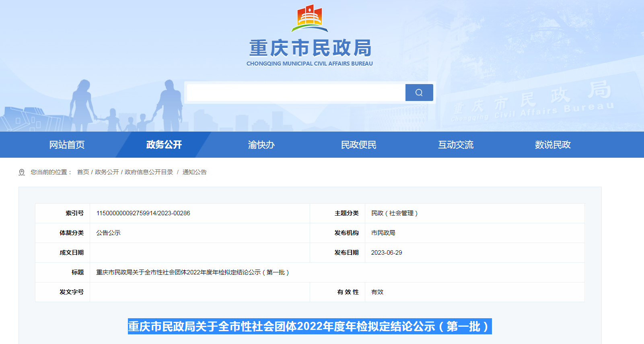644x344 pixels.
Task: Follow the 政务公开 breadcrumb link
Action: click(107, 172)
